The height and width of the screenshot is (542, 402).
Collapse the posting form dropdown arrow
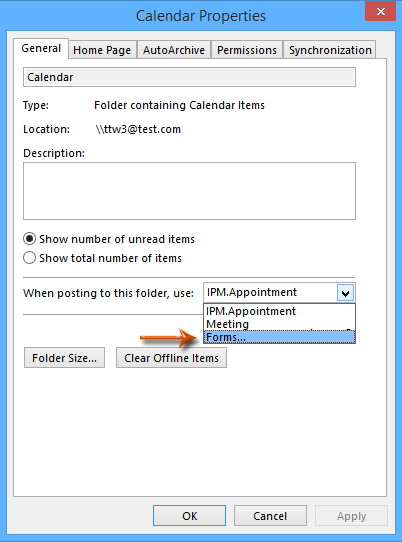point(345,293)
